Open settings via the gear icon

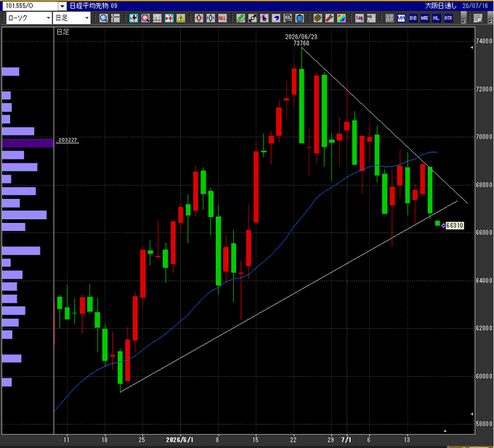click(x=317, y=18)
